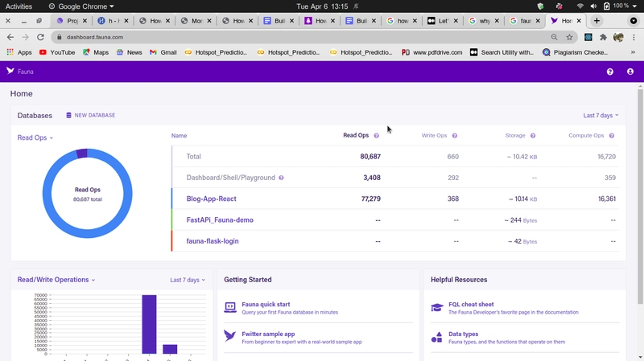Go back with the browser back arrow
The width and height of the screenshot is (644, 361).
(x=10, y=37)
